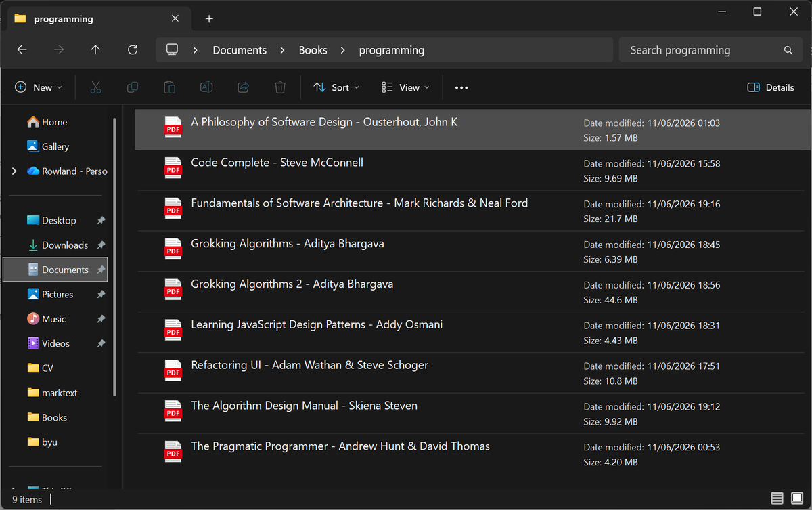Click the Cut scissors icon
Viewport: 812px width, 510px height.
(95, 87)
